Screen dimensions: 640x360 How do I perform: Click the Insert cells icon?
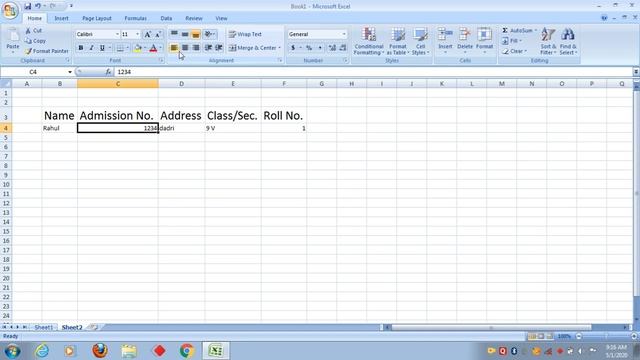coord(445,35)
